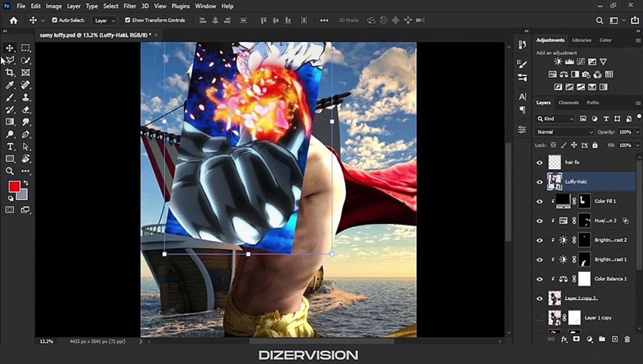Viewport: 643px width, 364px height.
Task: Select the Clone Stamp tool
Action: (26, 98)
